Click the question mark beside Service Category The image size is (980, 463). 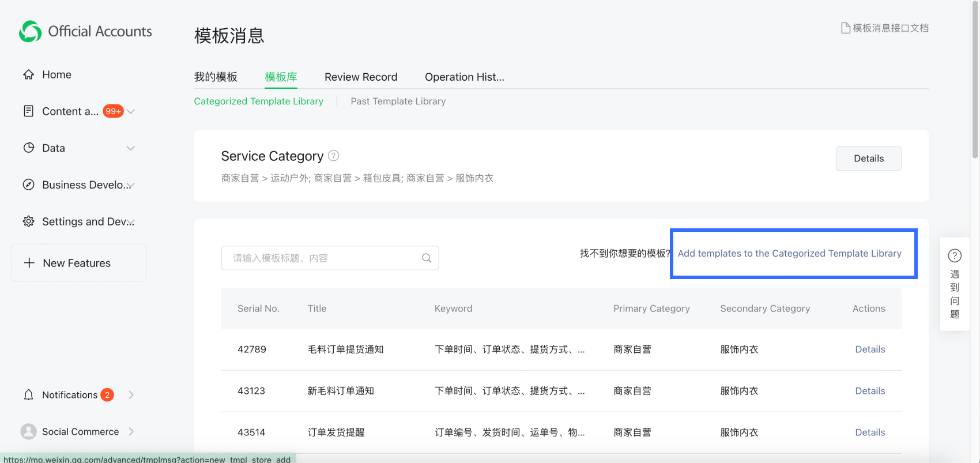click(x=333, y=156)
